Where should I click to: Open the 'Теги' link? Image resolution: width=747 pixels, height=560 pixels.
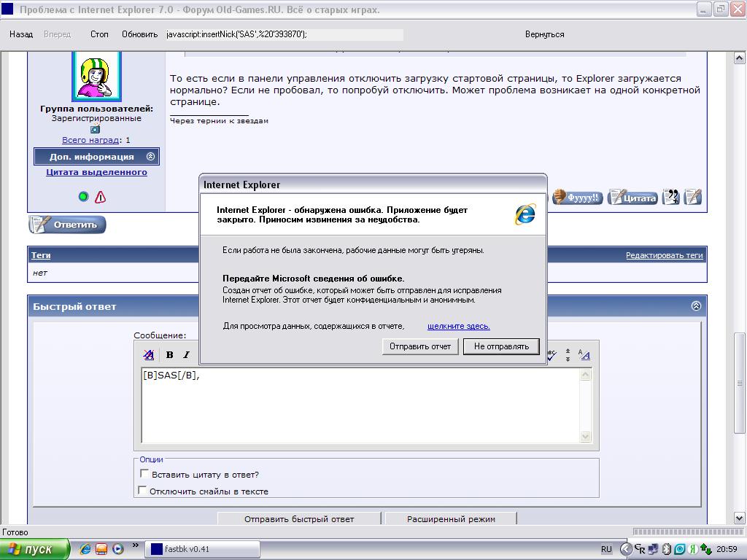click(41, 255)
